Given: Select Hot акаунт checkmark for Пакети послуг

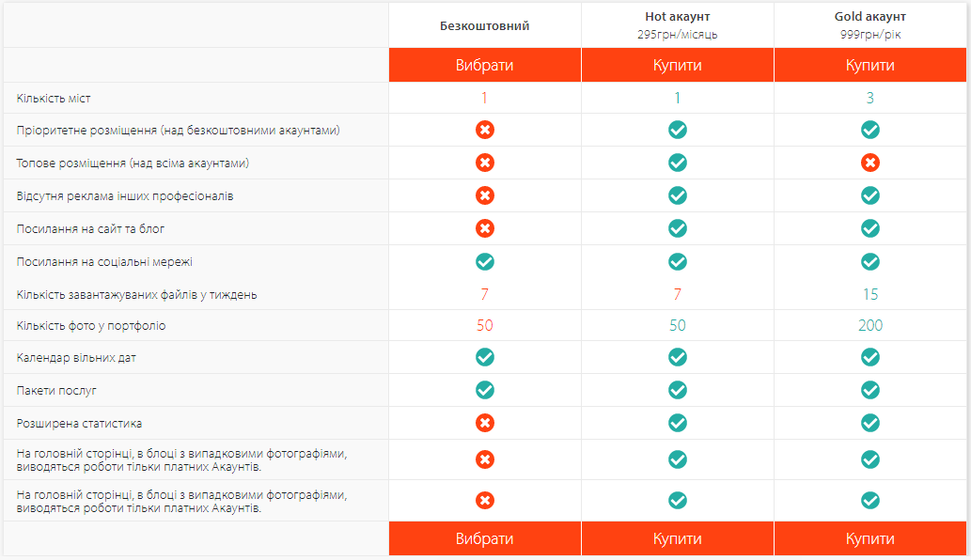Looking at the screenshot, I should [x=678, y=390].
